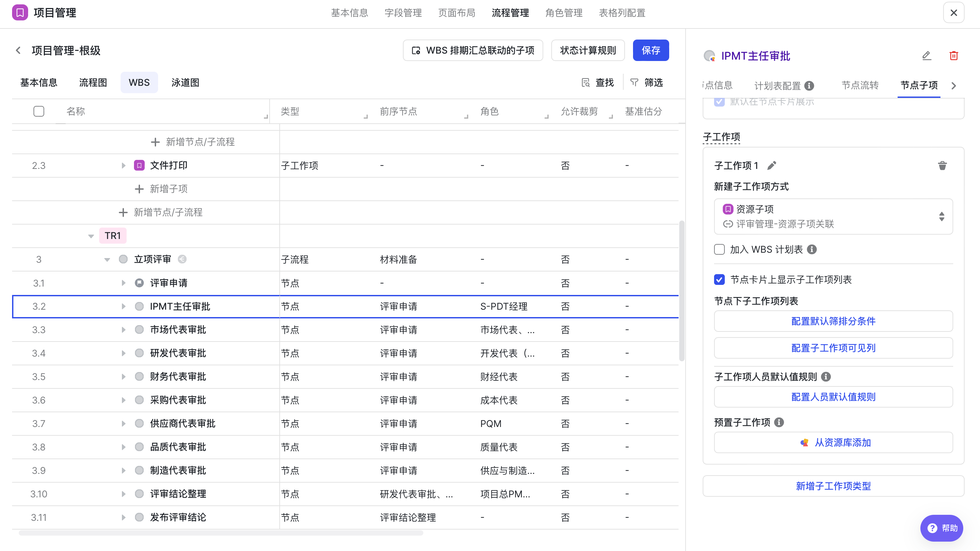Close the configuration page with X button
The width and height of the screenshot is (980, 551).
pyautogui.click(x=953, y=12)
